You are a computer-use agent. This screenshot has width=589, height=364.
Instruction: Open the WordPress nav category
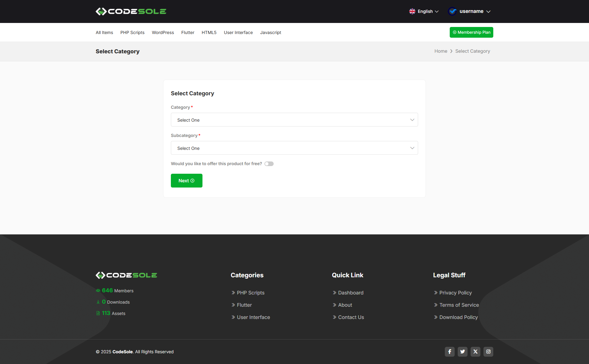click(163, 32)
